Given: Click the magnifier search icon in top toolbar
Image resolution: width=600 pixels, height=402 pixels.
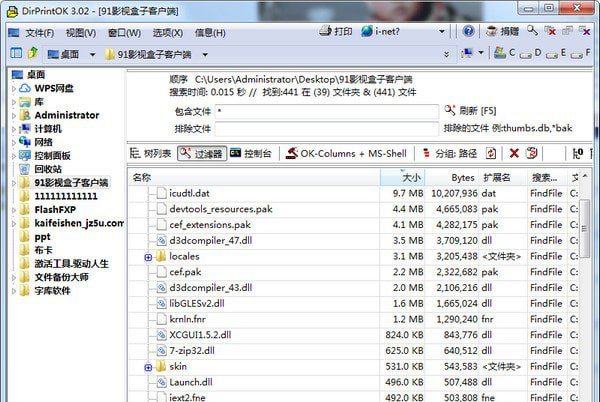Looking at the screenshot, I should click(532, 30).
